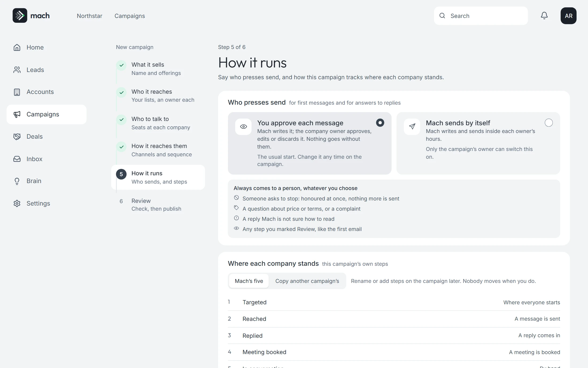Select 'Mach sends by itself' radio
588x368 pixels.
pyautogui.click(x=549, y=123)
